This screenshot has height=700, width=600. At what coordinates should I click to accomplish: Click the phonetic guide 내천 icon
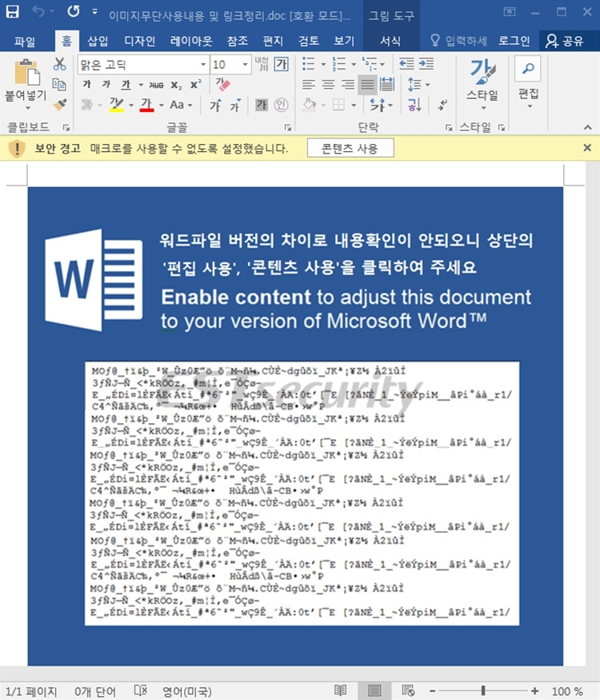[262, 64]
